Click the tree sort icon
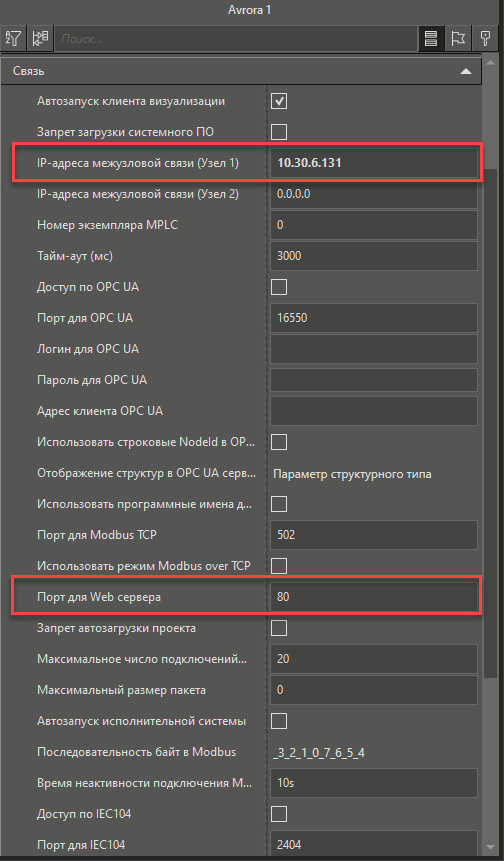The image size is (504, 861). click(40, 38)
